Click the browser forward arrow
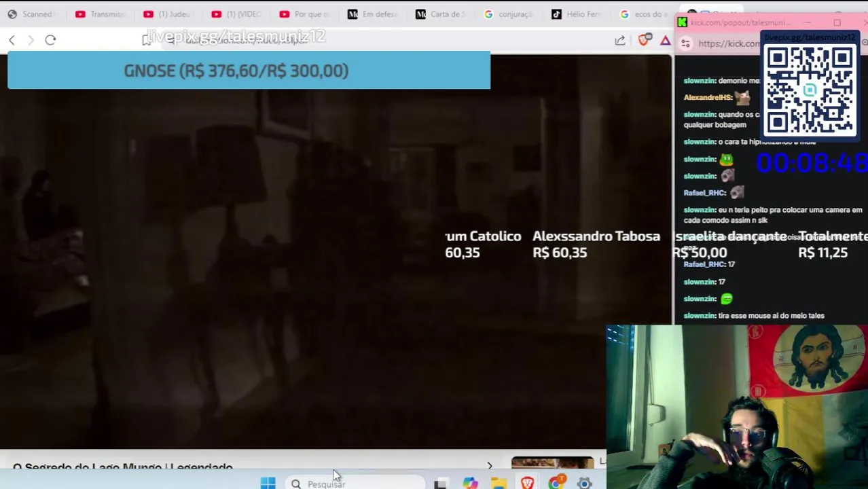868x489 pixels. pos(31,41)
